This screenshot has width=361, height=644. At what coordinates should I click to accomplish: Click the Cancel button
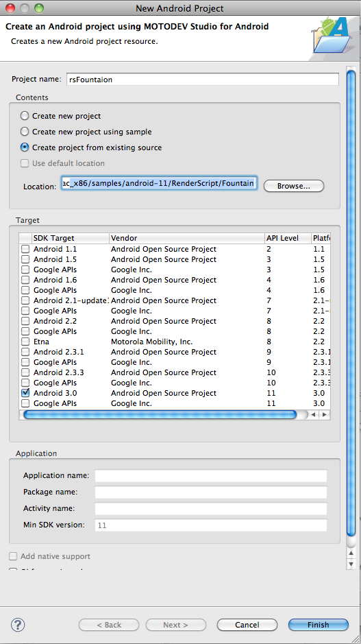pos(247,625)
